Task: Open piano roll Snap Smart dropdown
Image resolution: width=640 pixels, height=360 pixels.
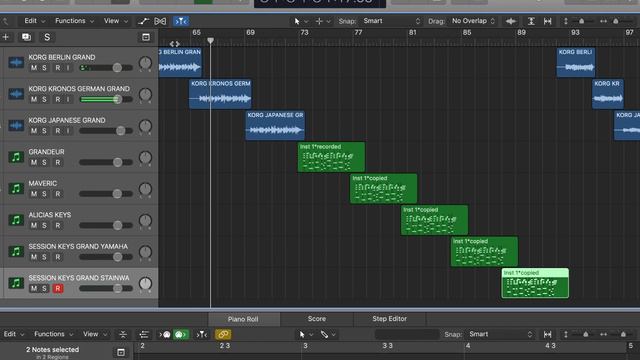Action: click(500, 334)
